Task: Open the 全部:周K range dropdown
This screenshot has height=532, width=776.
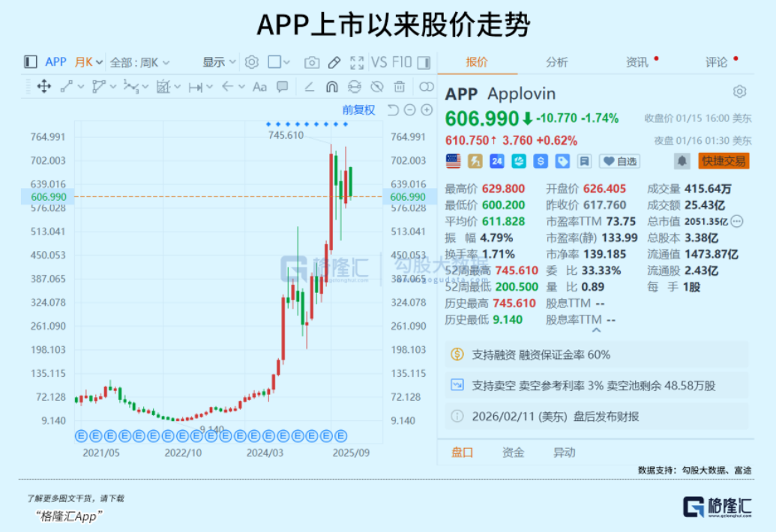Action: (x=139, y=62)
